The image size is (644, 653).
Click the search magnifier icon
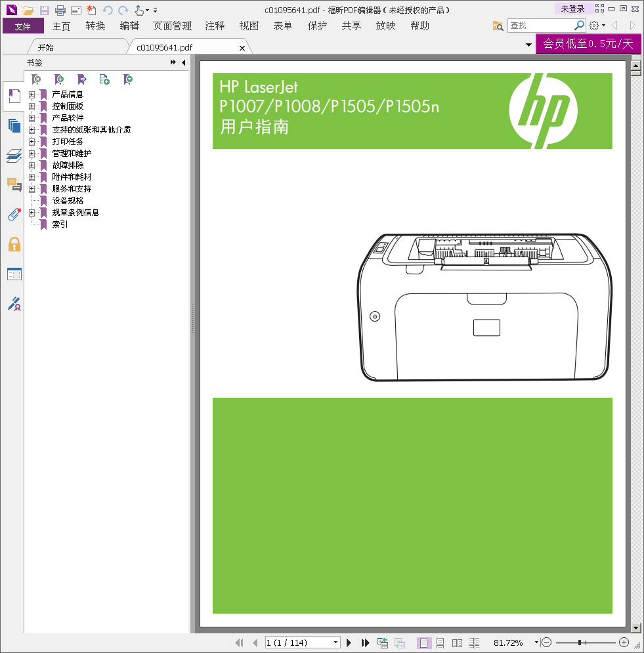tap(579, 26)
